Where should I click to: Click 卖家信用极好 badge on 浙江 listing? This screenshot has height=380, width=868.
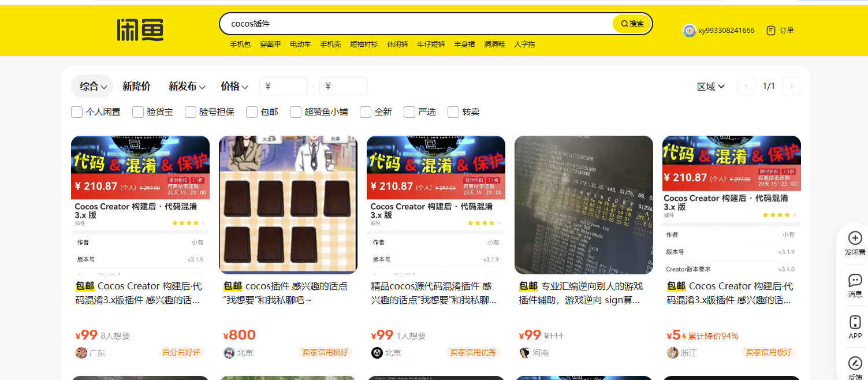pyautogui.click(x=769, y=352)
